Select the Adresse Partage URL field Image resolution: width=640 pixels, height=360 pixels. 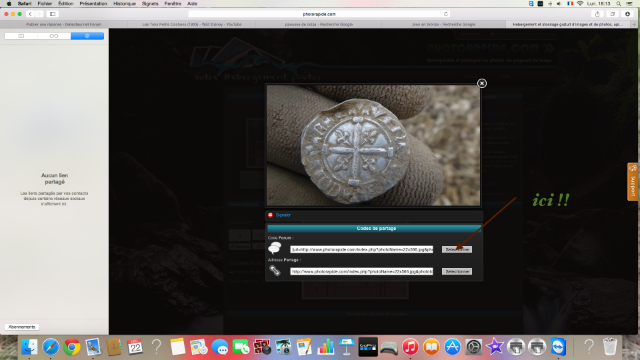point(362,271)
